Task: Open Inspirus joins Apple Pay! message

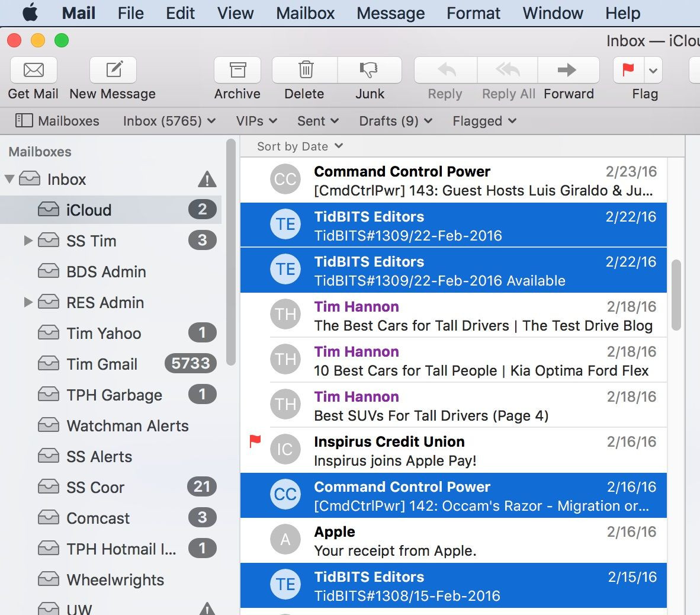Action: click(454, 451)
